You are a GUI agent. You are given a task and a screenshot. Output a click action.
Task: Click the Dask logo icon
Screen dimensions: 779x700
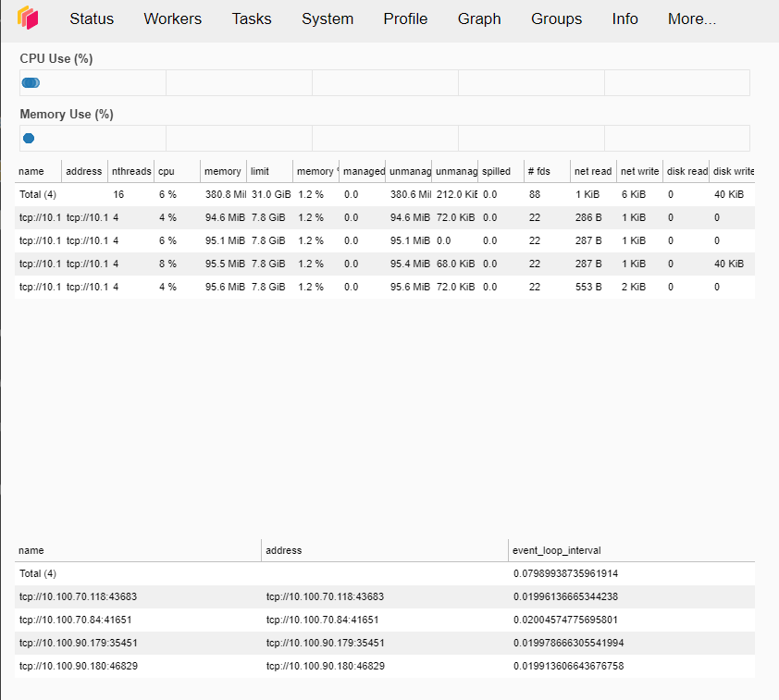29,18
